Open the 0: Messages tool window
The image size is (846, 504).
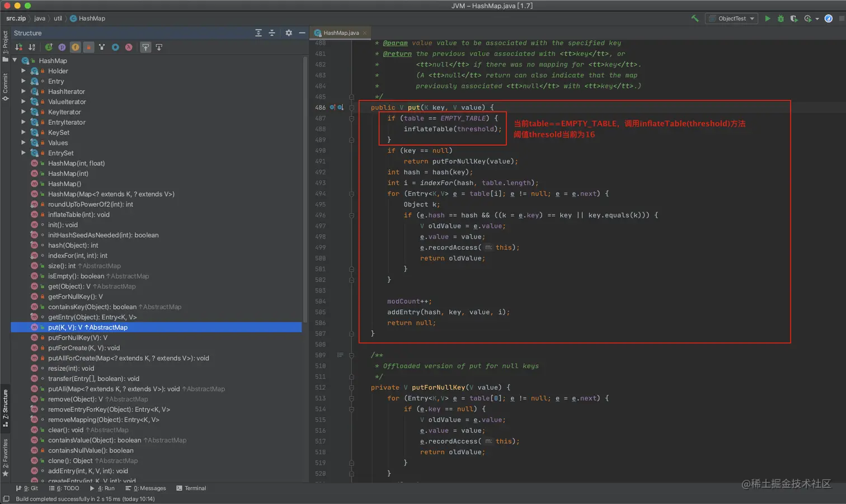point(145,488)
